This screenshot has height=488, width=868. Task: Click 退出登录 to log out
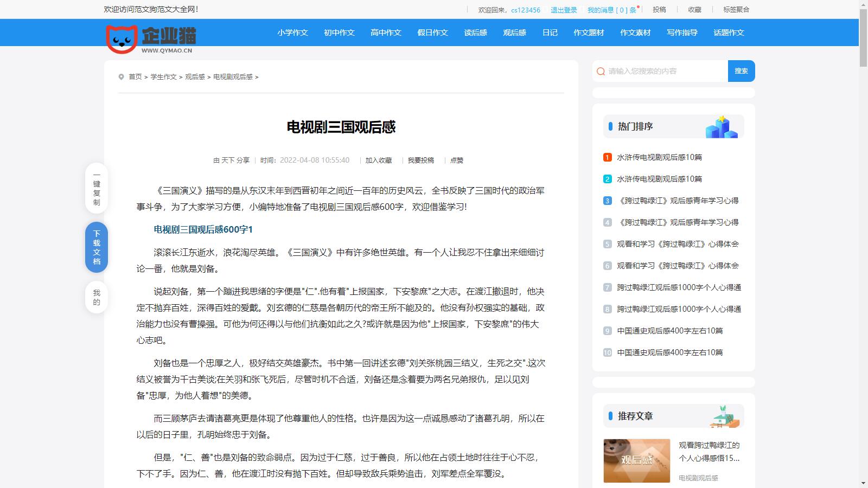(563, 9)
